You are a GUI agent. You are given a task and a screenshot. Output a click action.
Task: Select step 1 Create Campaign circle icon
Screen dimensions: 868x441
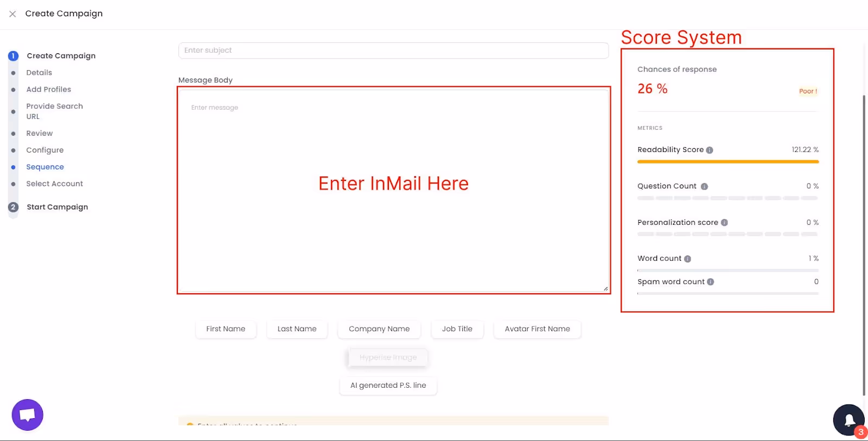[x=14, y=56]
